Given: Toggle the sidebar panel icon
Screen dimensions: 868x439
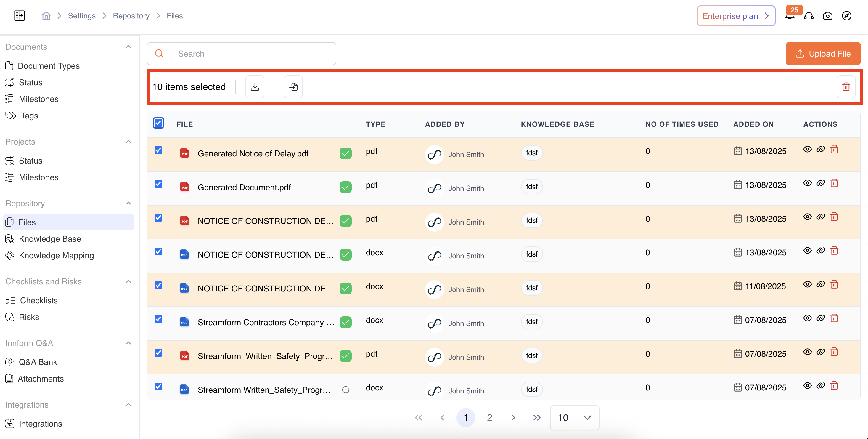Looking at the screenshot, I should coord(20,16).
